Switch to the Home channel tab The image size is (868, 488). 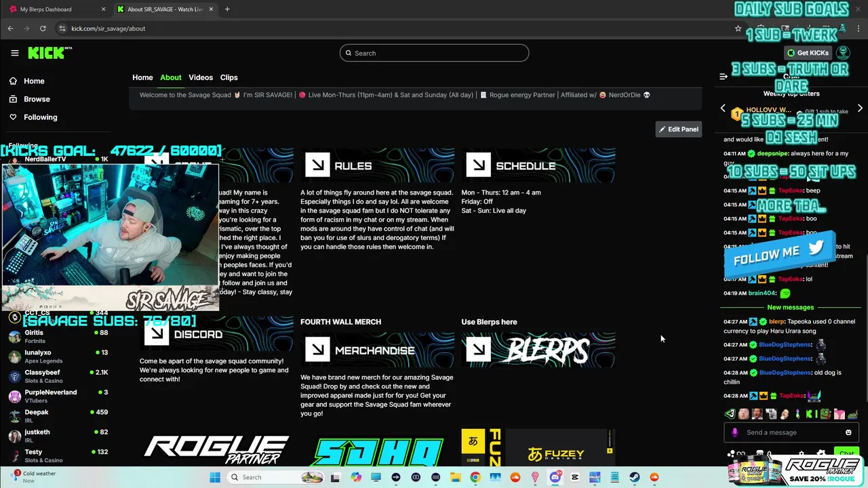[142, 77]
